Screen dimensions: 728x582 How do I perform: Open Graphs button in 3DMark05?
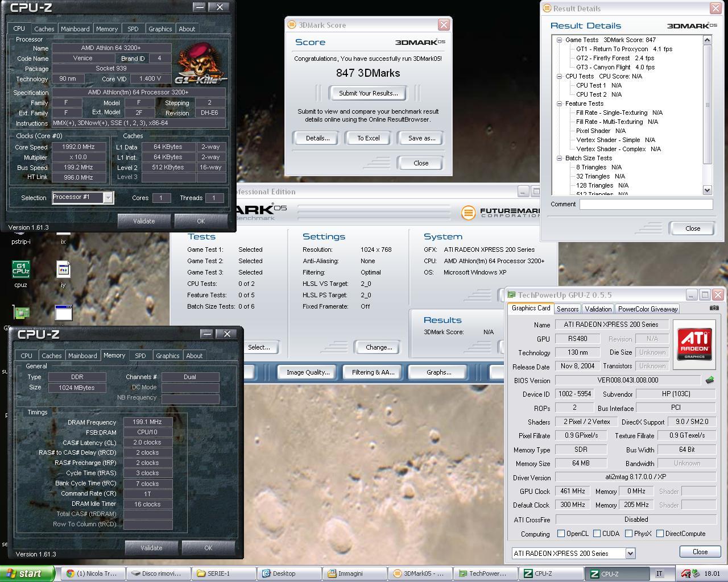[438, 372]
